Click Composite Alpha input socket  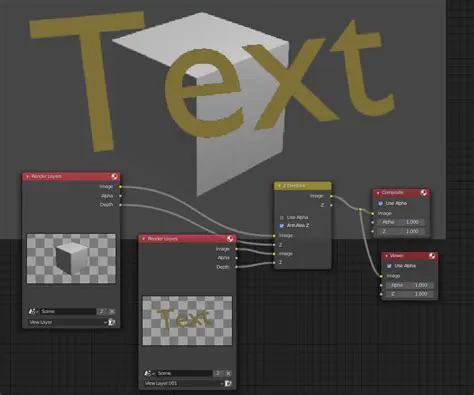point(373,222)
